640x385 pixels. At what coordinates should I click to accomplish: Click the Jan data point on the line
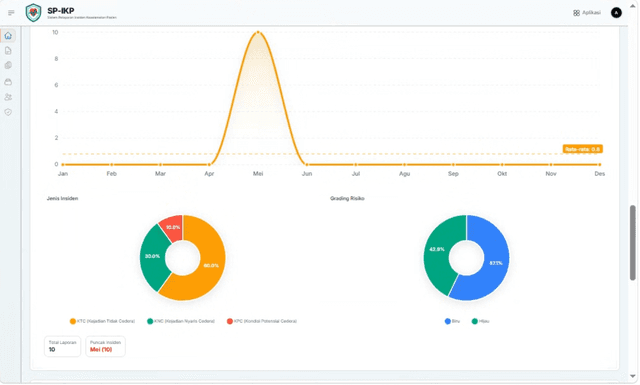pyautogui.click(x=63, y=164)
